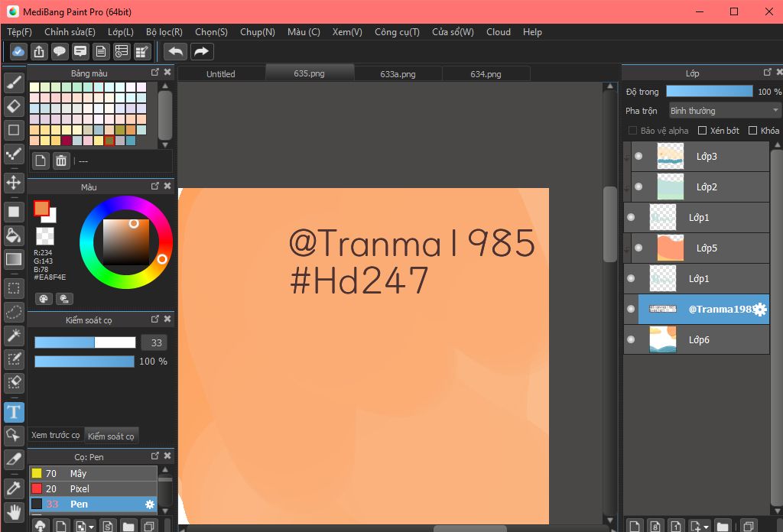Select the Text tool
This screenshot has width=783, height=532.
[14, 412]
